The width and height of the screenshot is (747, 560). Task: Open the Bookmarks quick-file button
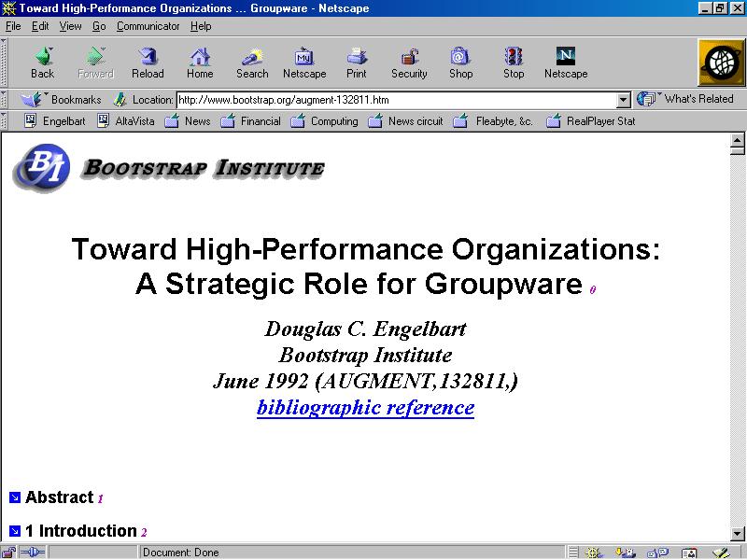[x=61, y=100]
